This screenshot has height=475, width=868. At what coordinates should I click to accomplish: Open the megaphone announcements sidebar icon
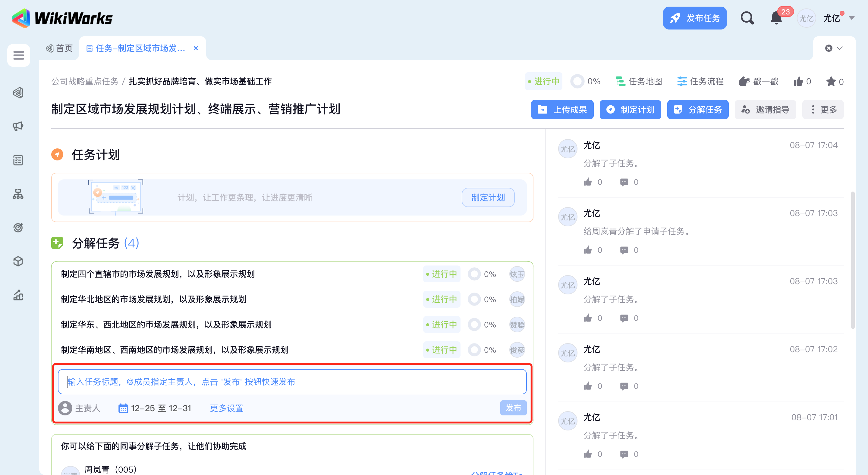point(18,126)
